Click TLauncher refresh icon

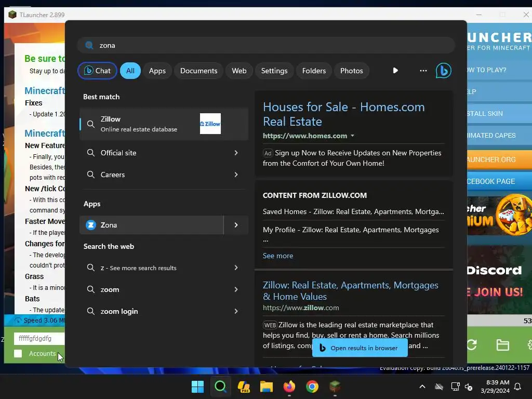(x=472, y=345)
